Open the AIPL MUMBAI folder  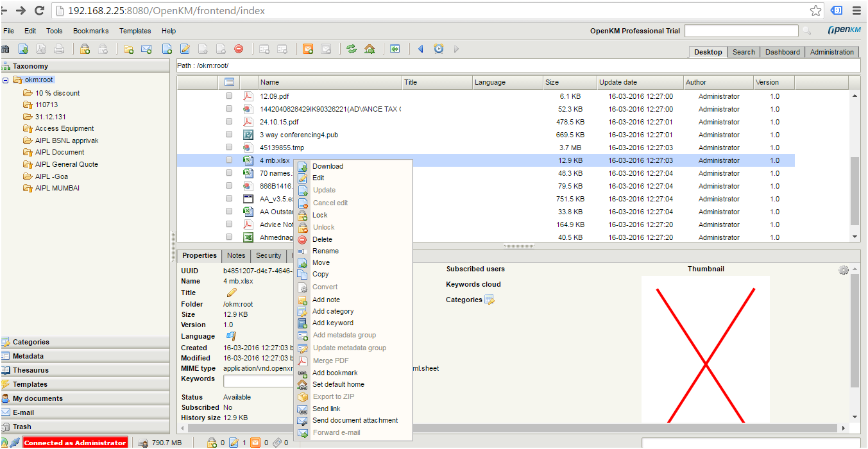(57, 188)
